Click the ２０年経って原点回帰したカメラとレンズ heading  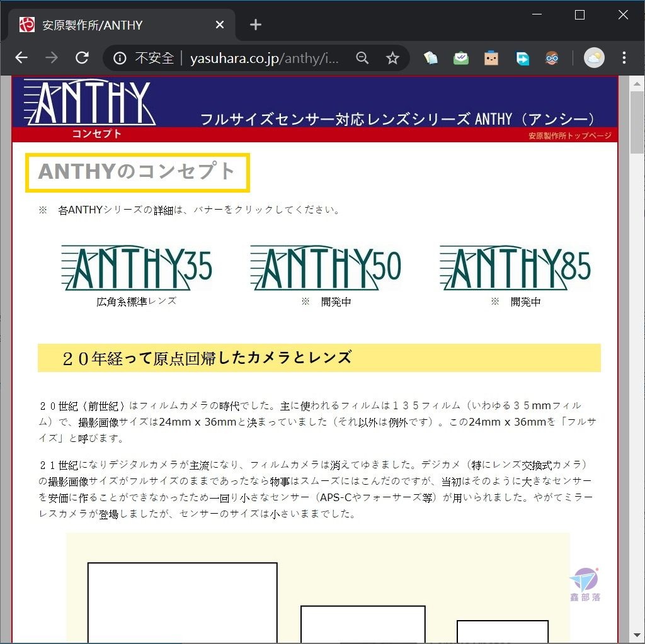(207, 358)
